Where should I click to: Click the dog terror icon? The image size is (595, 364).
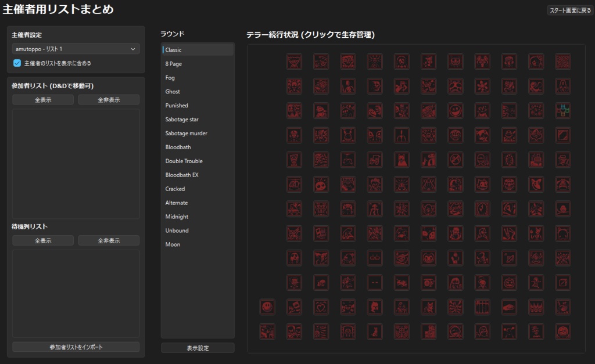coord(401,158)
